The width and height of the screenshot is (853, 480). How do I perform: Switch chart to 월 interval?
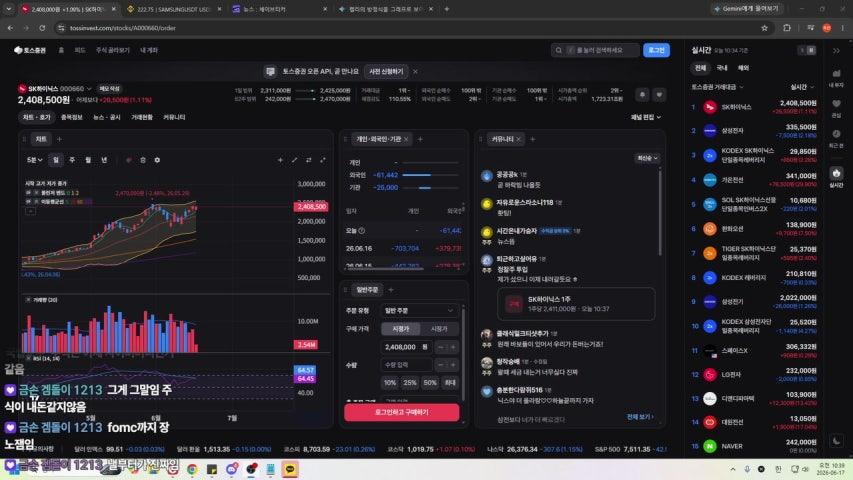point(88,160)
